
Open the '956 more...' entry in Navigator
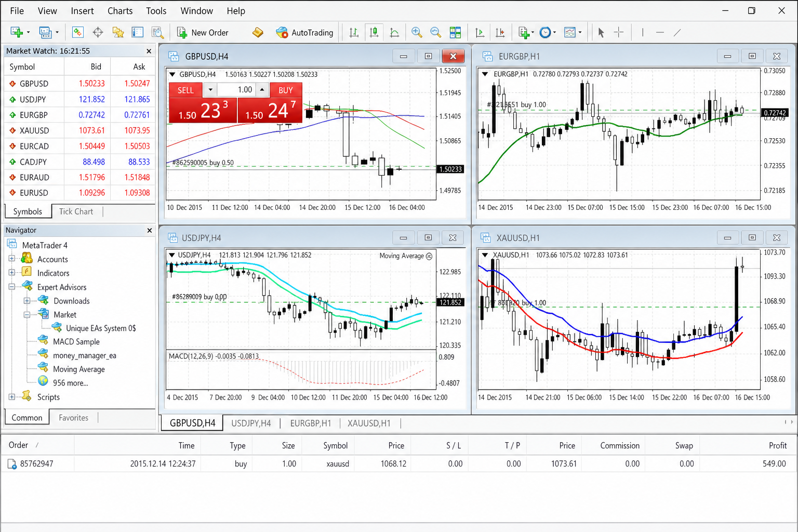70,383
